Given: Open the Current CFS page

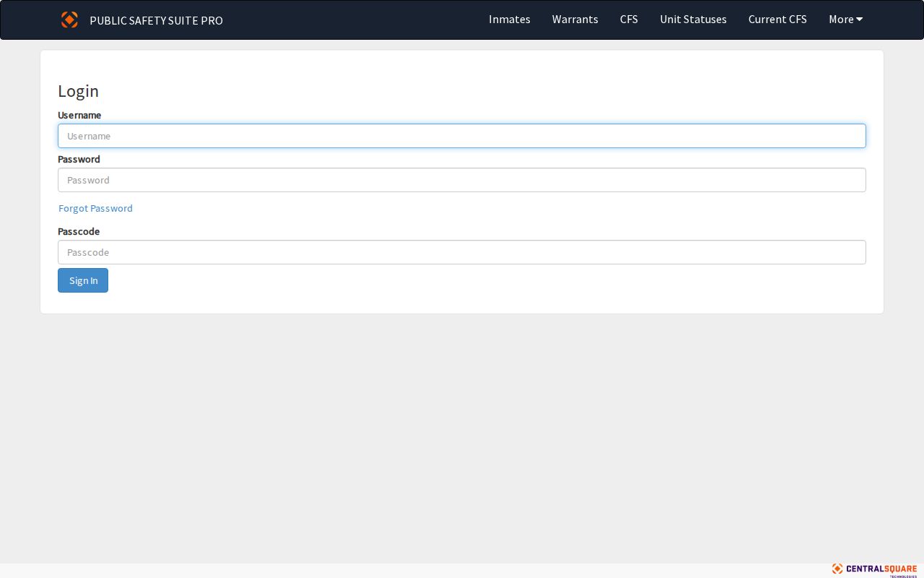Looking at the screenshot, I should (x=777, y=20).
